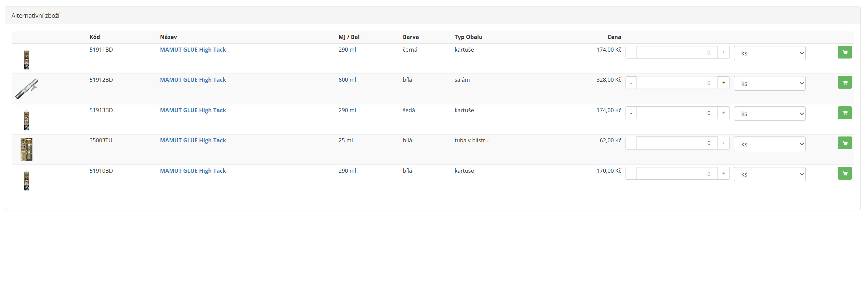Decrease quantity for product 51912BD
Image resolution: width=868 pixels, height=299 pixels.
coord(631,83)
